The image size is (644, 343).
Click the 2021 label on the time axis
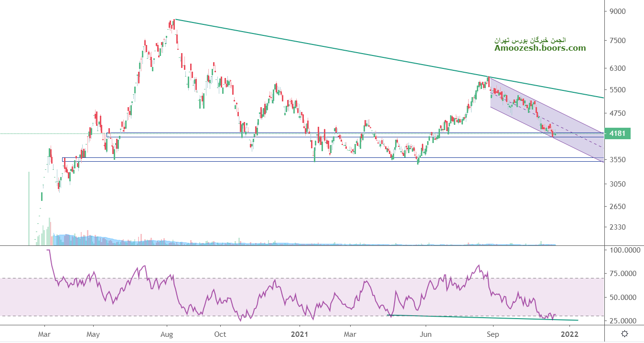click(x=300, y=334)
